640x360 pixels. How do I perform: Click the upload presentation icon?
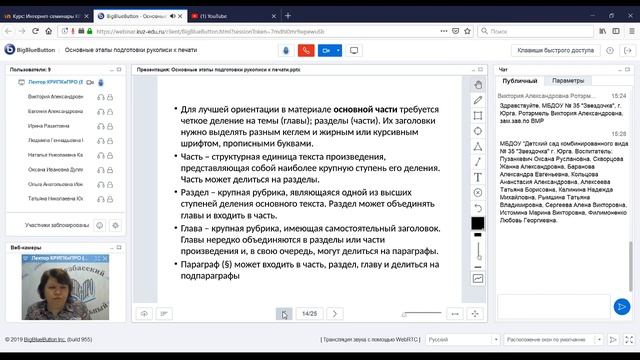(144, 313)
